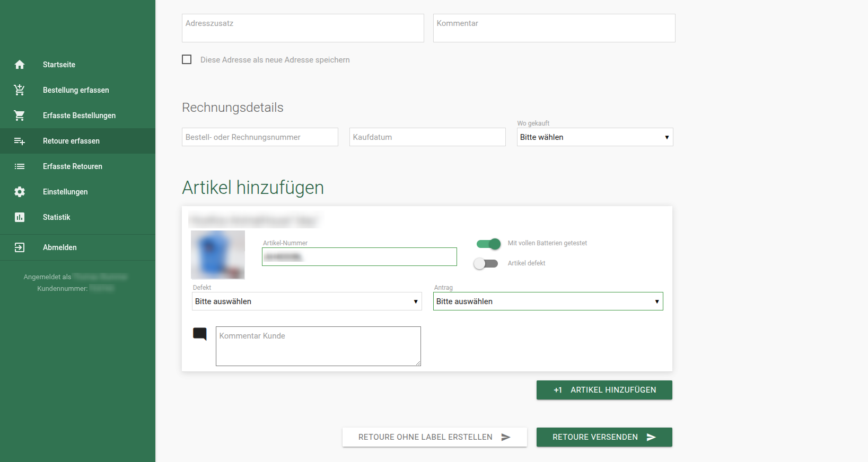Screen dimensions: 868x462
Task: Click the Retoure erfassen list-add icon
Action: click(x=20, y=141)
